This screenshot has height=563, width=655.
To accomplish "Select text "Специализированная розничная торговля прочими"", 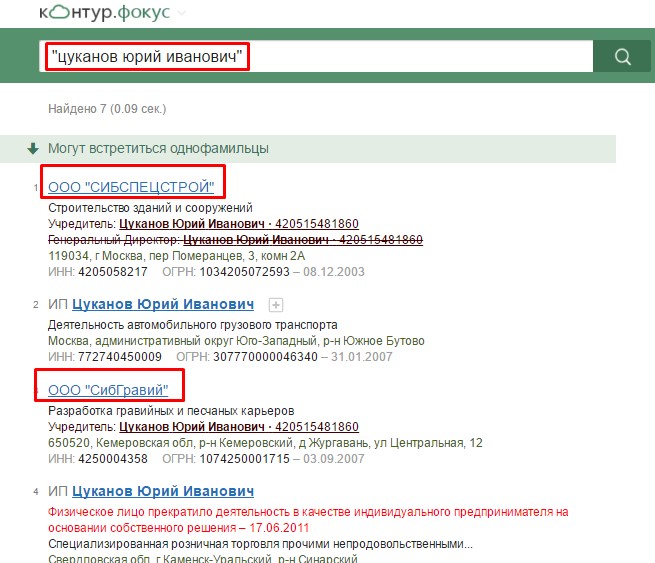I will point(260,544).
